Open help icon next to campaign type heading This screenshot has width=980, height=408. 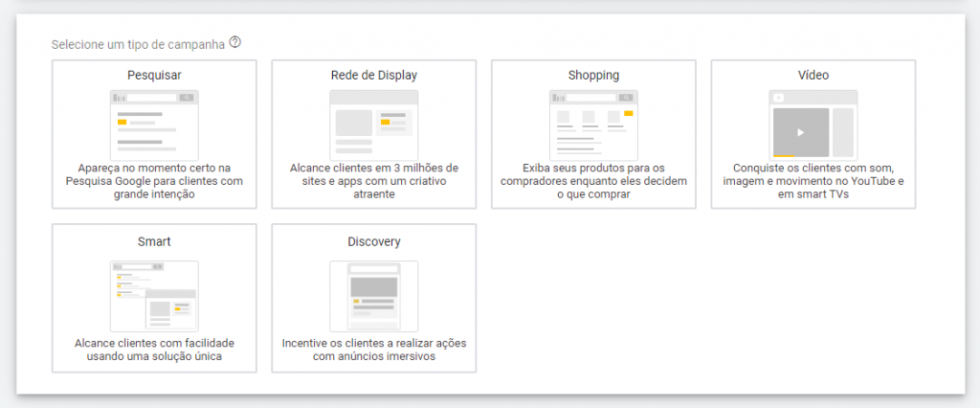tap(235, 43)
